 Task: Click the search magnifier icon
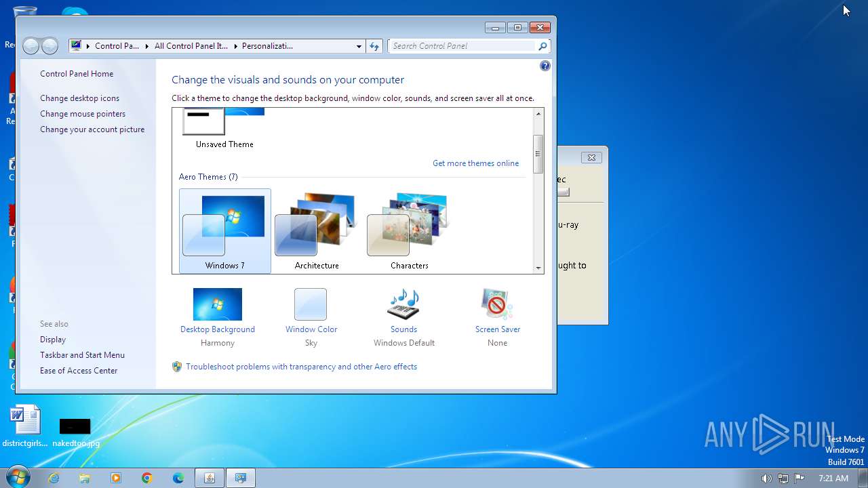542,46
